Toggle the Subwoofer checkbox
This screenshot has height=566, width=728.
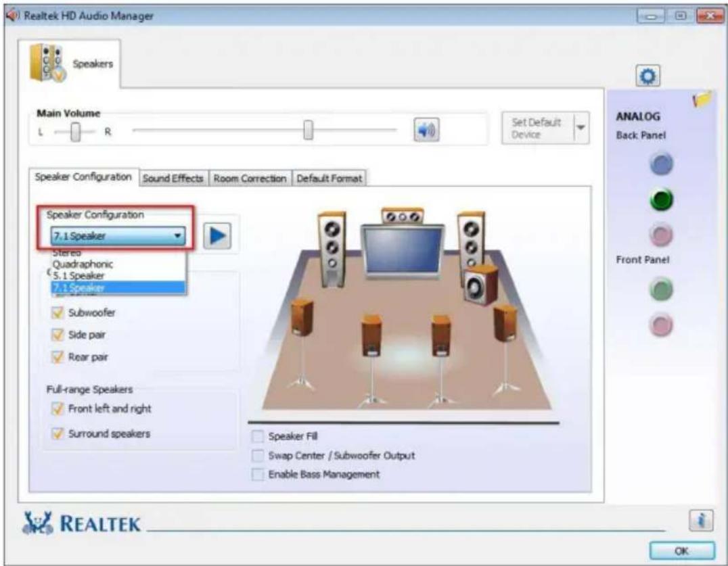point(58,312)
